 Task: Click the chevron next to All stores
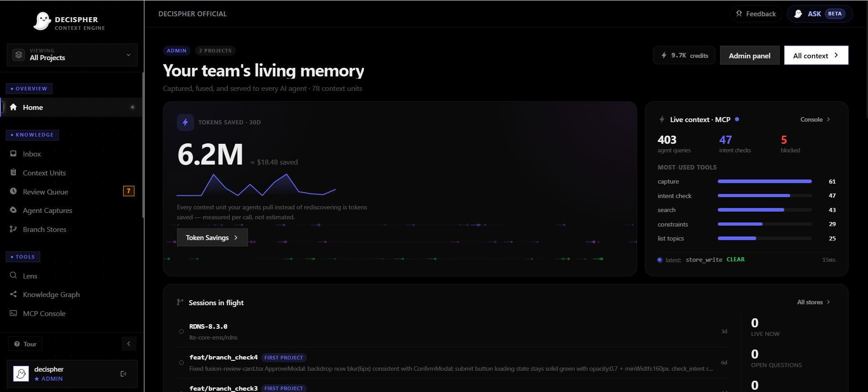pos(829,302)
